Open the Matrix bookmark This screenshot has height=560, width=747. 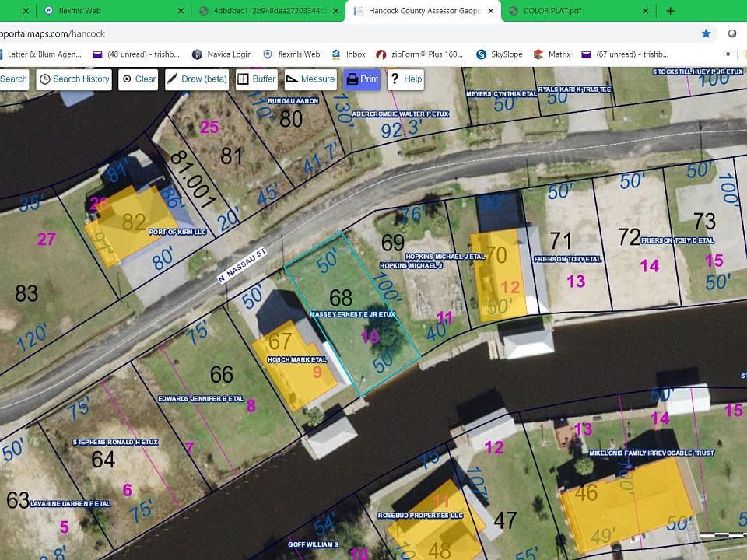tap(552, 54)
